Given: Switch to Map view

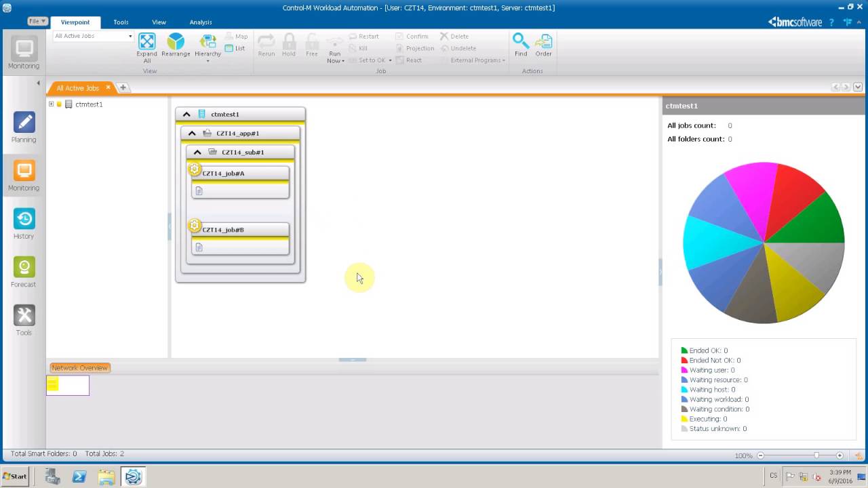Looking at the screenshot, I should [236, 37].
